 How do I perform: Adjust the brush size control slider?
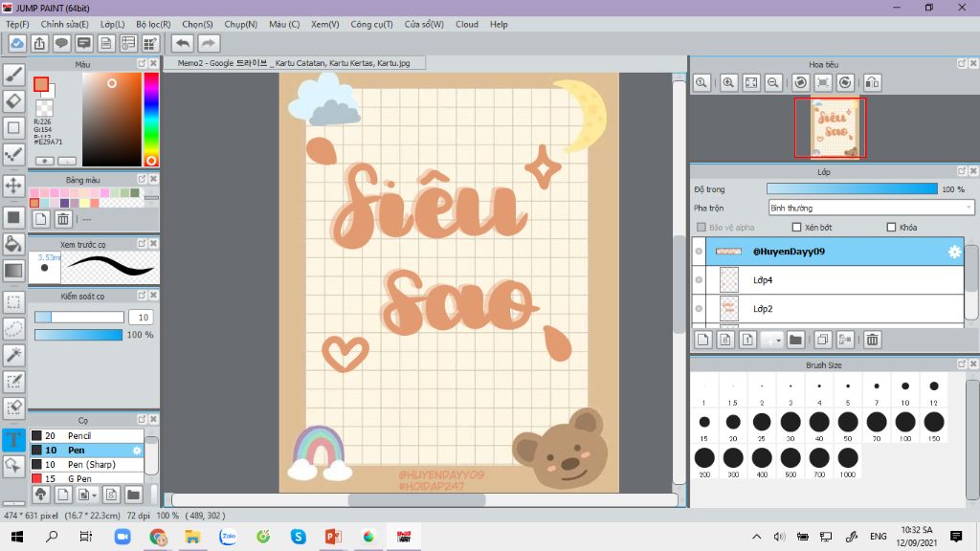click(x=79, y=318)
